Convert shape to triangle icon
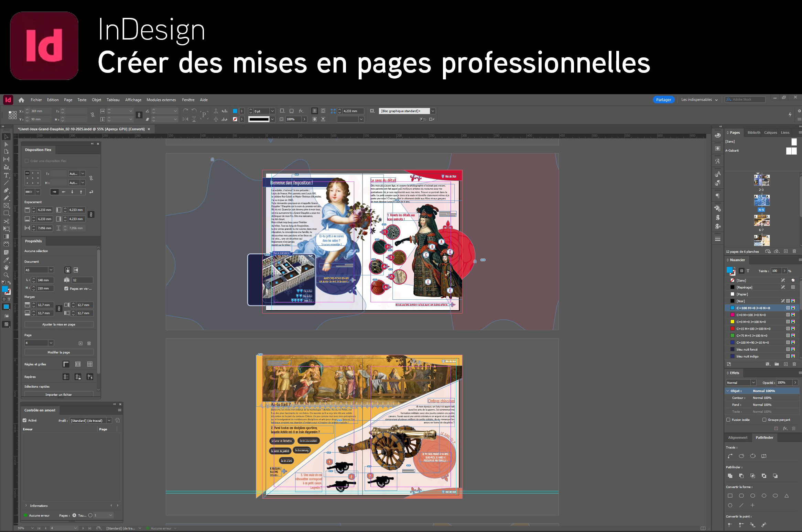Viewport: 802px width, 532px height. point(787,496)
